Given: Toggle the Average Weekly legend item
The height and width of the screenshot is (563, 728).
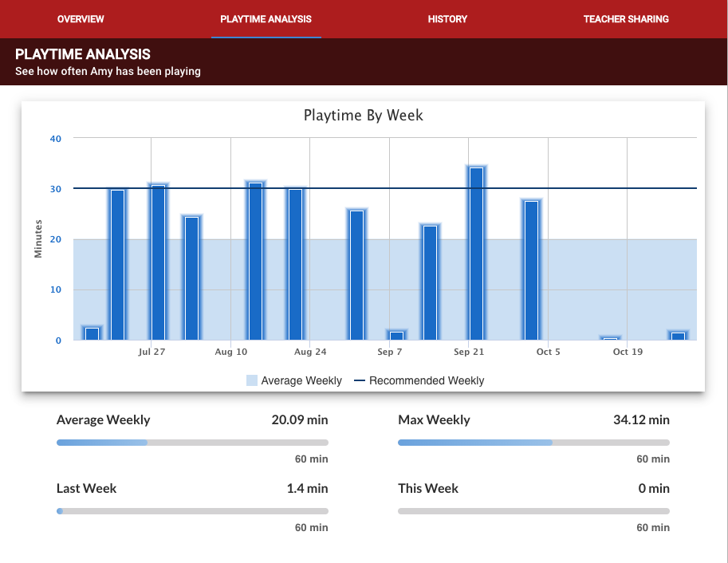Looking at the screenshot, I should (x=294, y=380).
